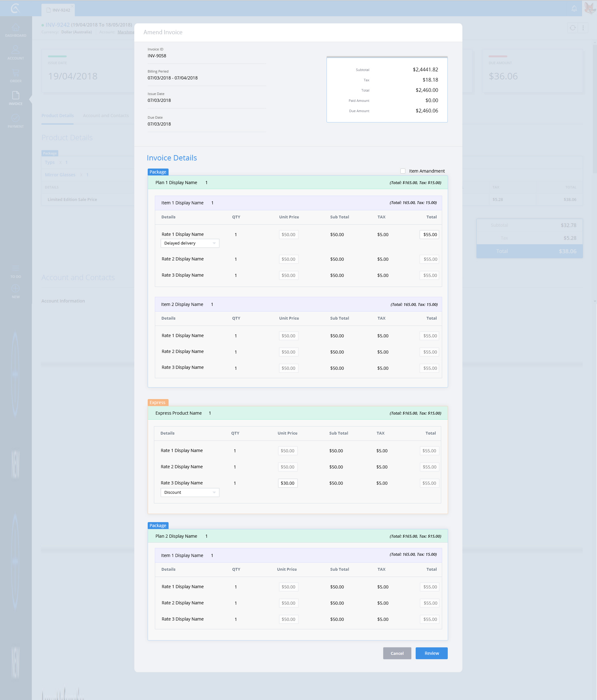Open the notifications bell
Screen dimensions: 597x700
point(574,8)
